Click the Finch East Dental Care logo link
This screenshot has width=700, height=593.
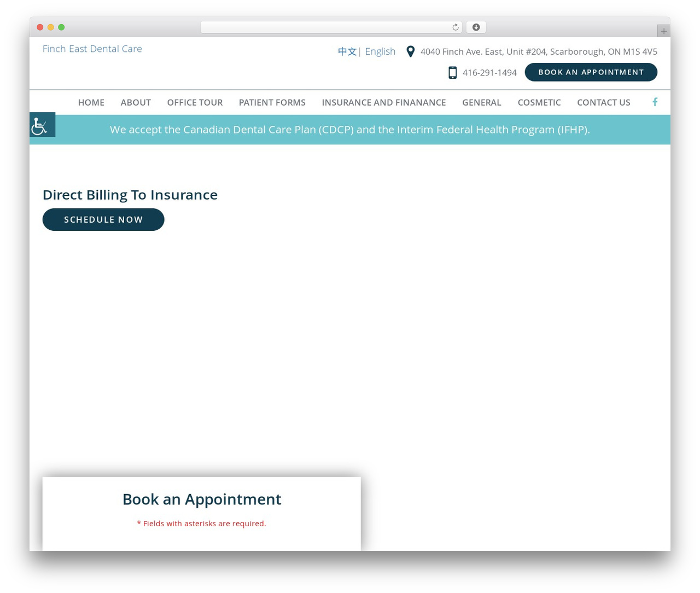click(x=92, y=49)
